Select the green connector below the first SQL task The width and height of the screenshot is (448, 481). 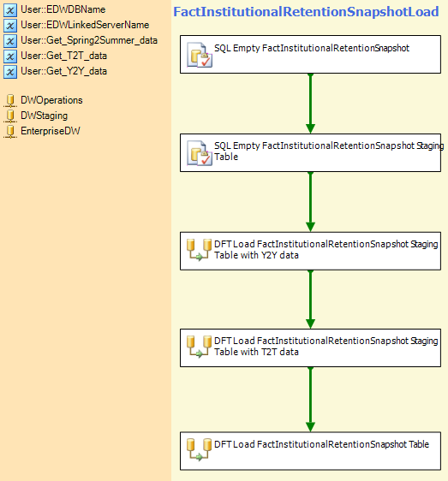(x=310, y=104)
